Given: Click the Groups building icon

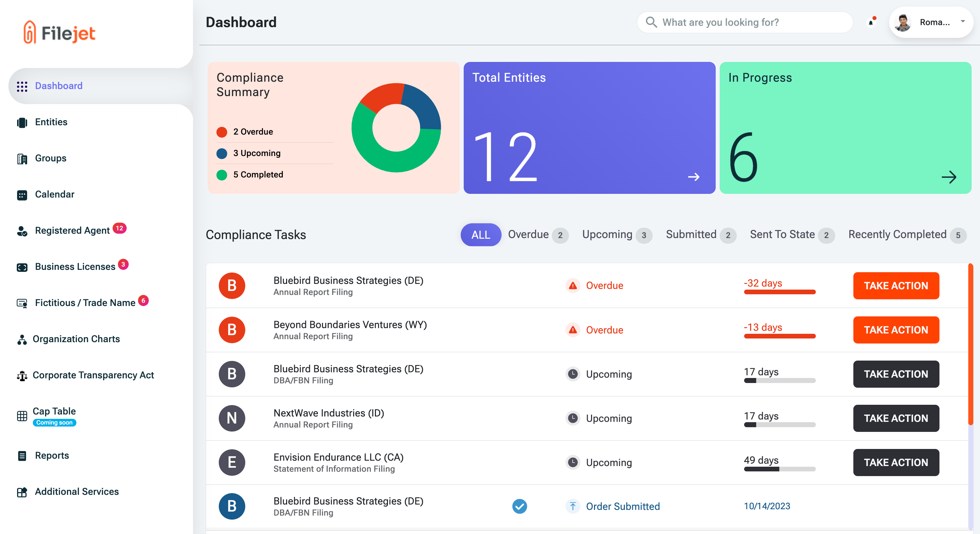Looking at the screenshot, I should 22,158.
